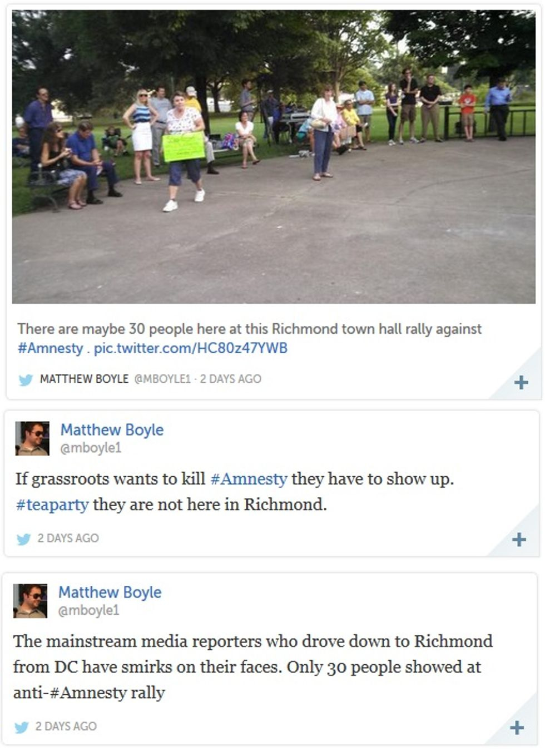This screenshot has height=756, width=545.
Task: Click the 2 DAYS AGO timestamp in photo credit
Action: tap(231, 379)
